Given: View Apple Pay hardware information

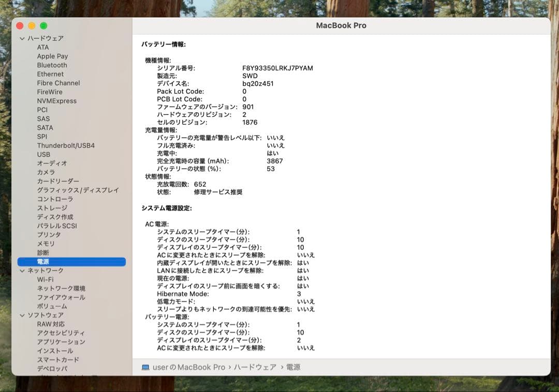Looking at the screenshot, I should (x=53, y=56).
